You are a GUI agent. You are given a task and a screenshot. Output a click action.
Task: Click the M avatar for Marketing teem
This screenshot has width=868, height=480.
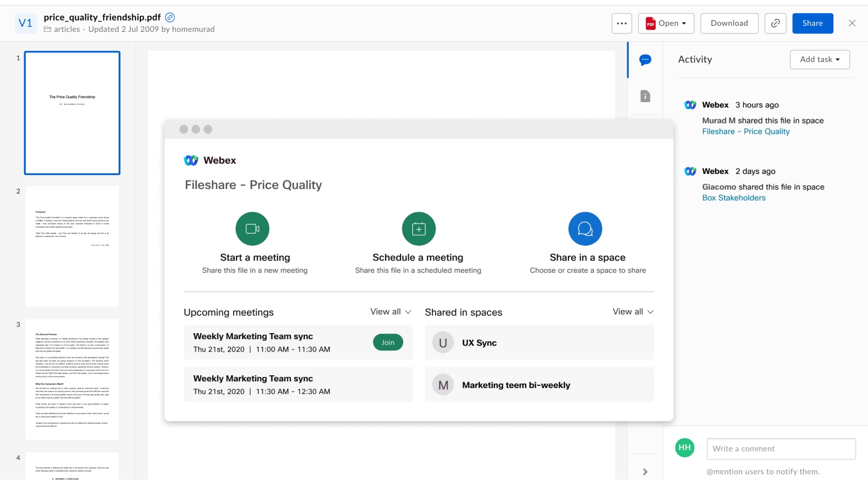443,385
